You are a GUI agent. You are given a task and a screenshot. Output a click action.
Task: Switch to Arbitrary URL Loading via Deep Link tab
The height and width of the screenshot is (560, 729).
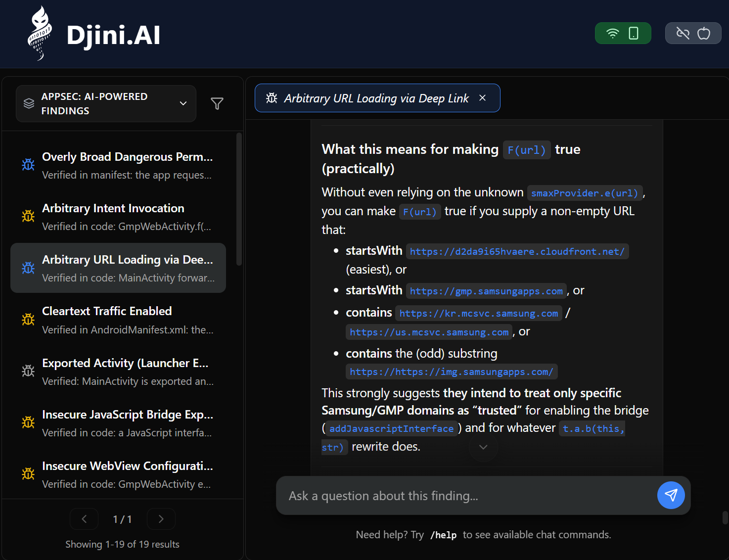coord(377,98)
